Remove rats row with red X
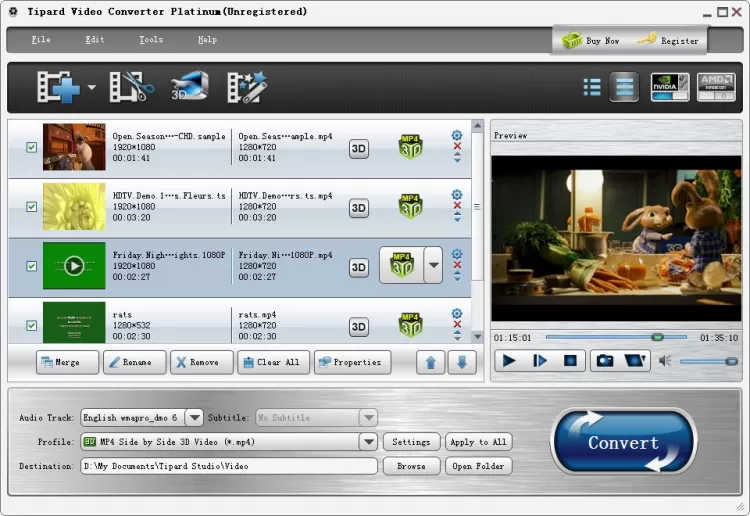750x516 pixels. [457, 325]
